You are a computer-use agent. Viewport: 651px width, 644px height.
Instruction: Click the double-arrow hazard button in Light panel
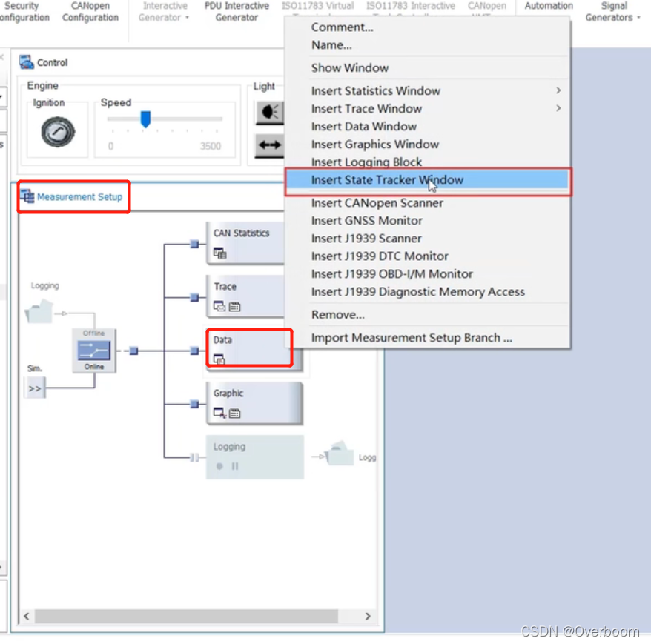[x=269, y=145]
